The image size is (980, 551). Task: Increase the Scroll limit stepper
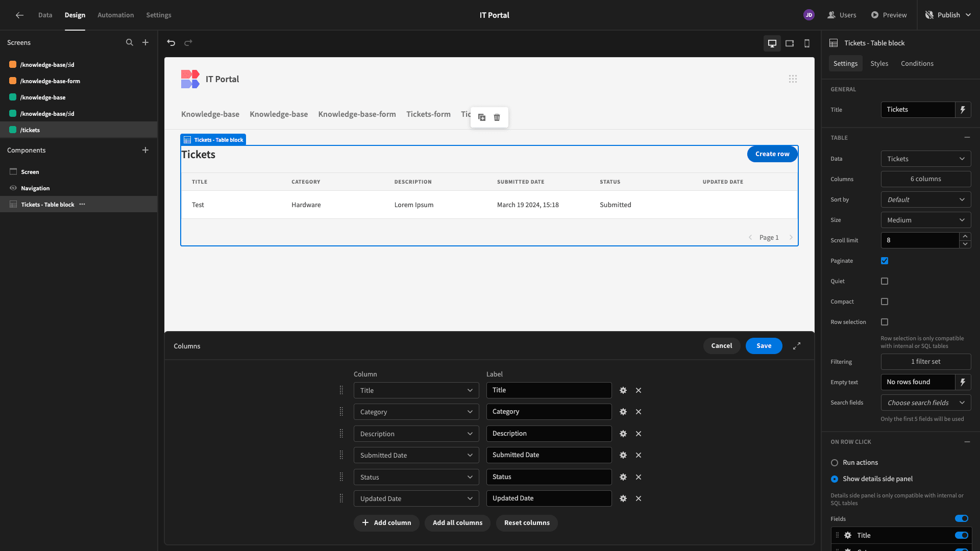click(x=965, y=237)
